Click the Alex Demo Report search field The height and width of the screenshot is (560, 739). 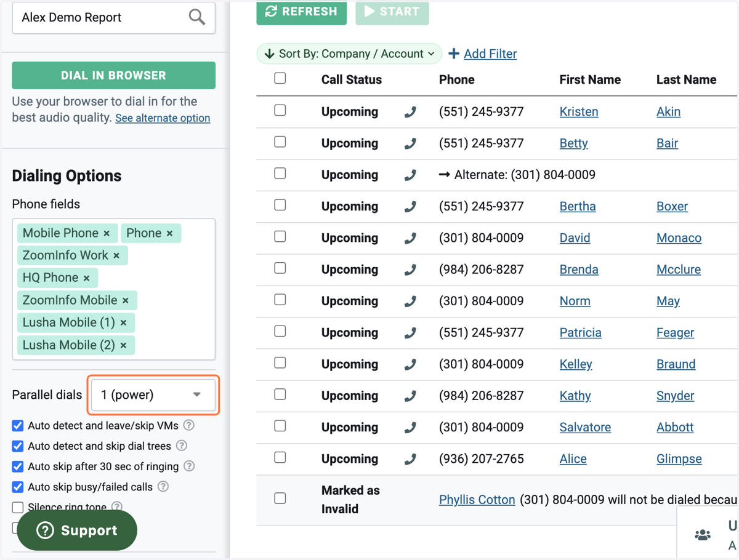click(114, 17)
